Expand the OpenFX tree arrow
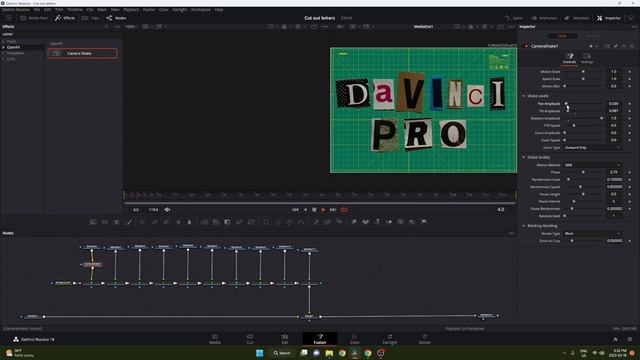The width and height of the screenshot is (640, 360). (x=4, y=47)
